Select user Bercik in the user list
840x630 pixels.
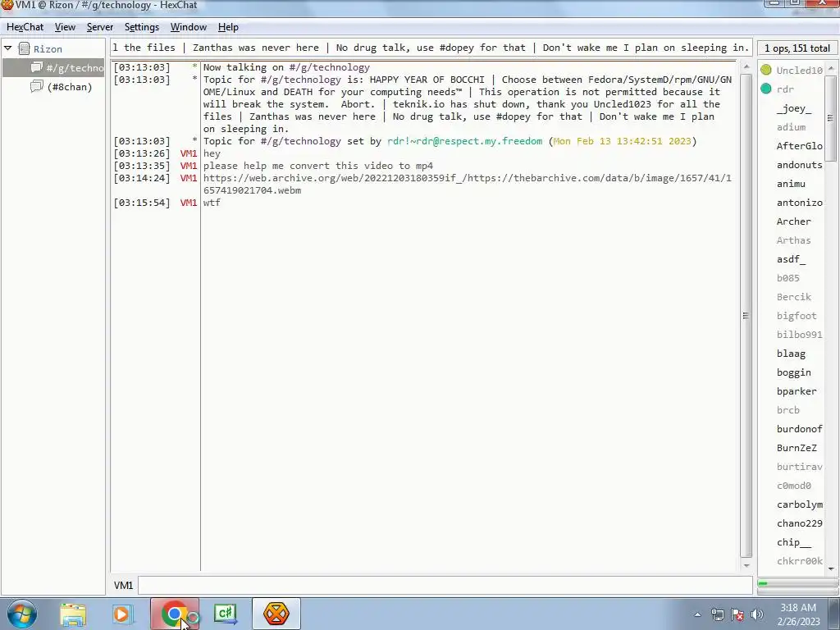[794, 297]
